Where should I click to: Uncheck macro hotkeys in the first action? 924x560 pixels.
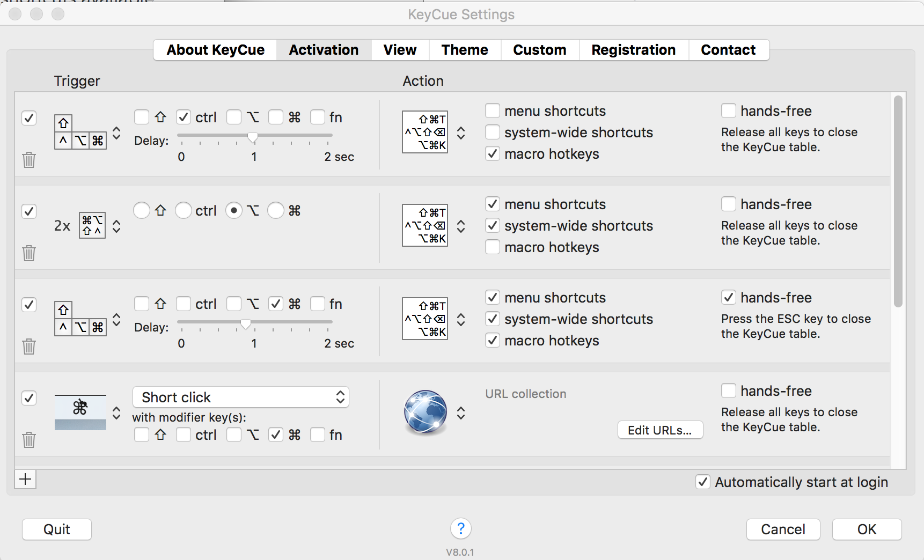pyautogui.click(x=493, y=153)
